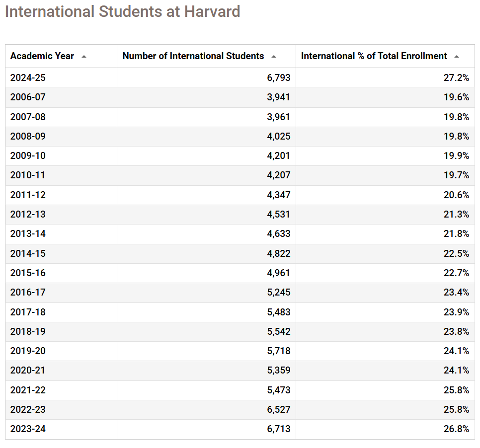Click the 23.8% enrollment value
The image size is (480, 448).
(457, 331)
